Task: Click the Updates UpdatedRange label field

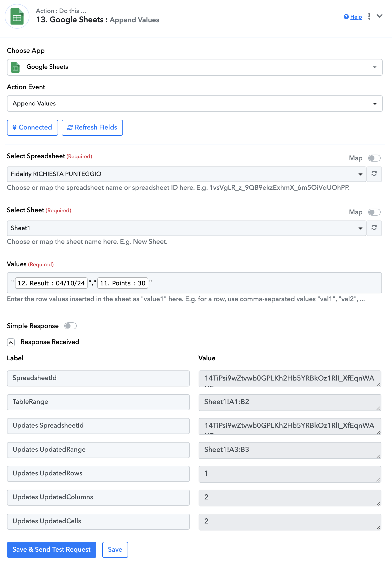Action: pos(98,450)
